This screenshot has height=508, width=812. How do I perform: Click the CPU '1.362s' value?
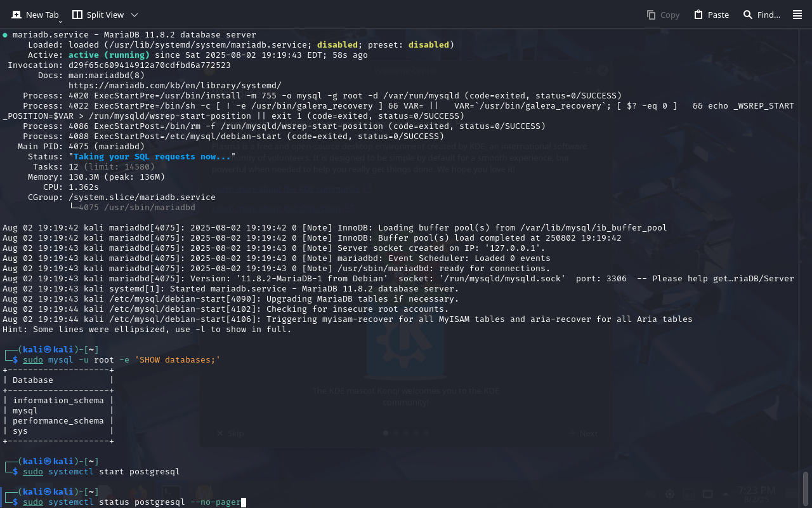pos(84,187)
